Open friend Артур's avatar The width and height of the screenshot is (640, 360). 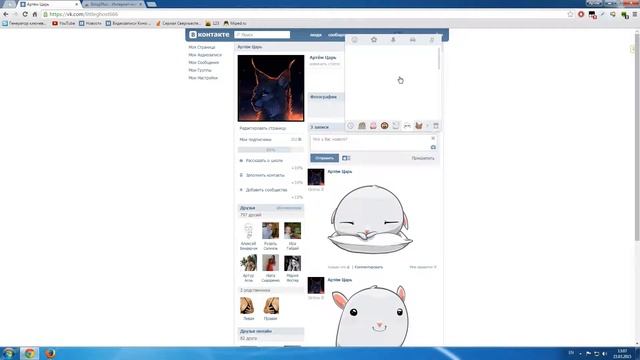click(x=249, y=263)
